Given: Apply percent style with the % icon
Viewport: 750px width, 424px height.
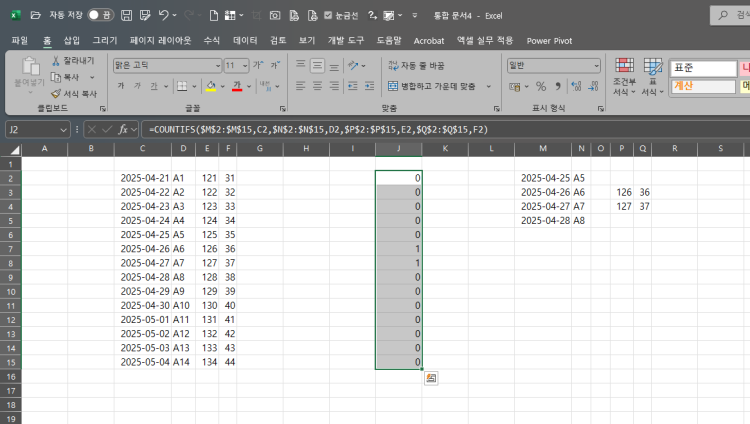Looking at the screenshot, I should click(541, 86).
